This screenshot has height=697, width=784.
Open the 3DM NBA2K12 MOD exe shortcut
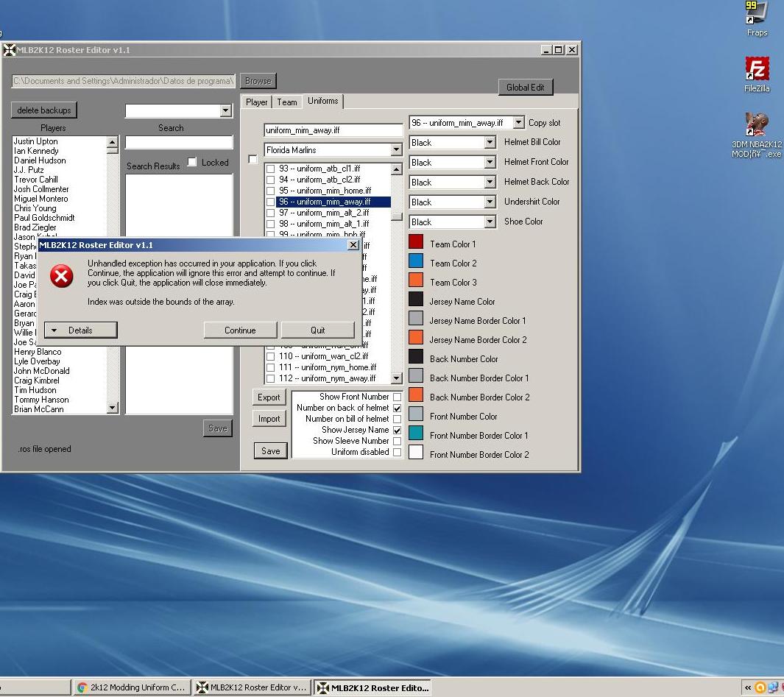coord(756,135)
